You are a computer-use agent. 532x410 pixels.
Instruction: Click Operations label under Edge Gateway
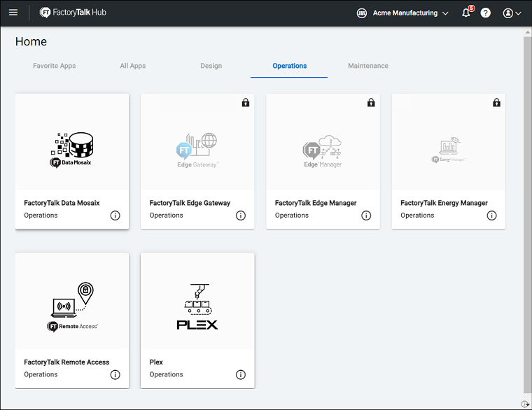tap(167, 215)
